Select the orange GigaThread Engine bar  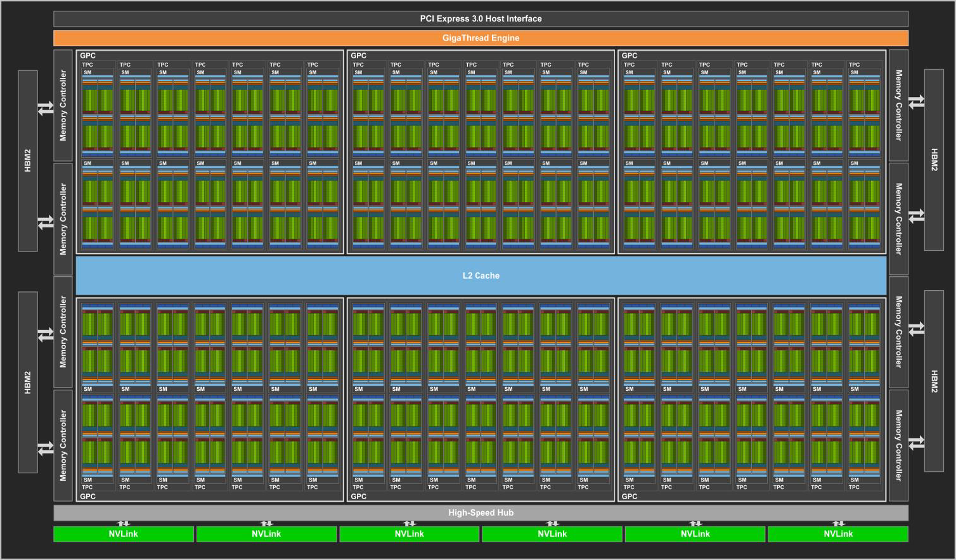pyautogui.click(x=481, y=38)
